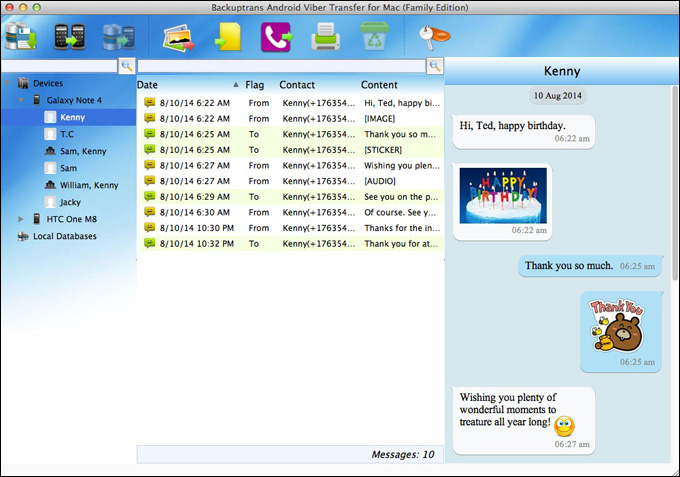Click the sort arrow in the Date column
This screenshot has width=680, height=477.
point(235,85)
